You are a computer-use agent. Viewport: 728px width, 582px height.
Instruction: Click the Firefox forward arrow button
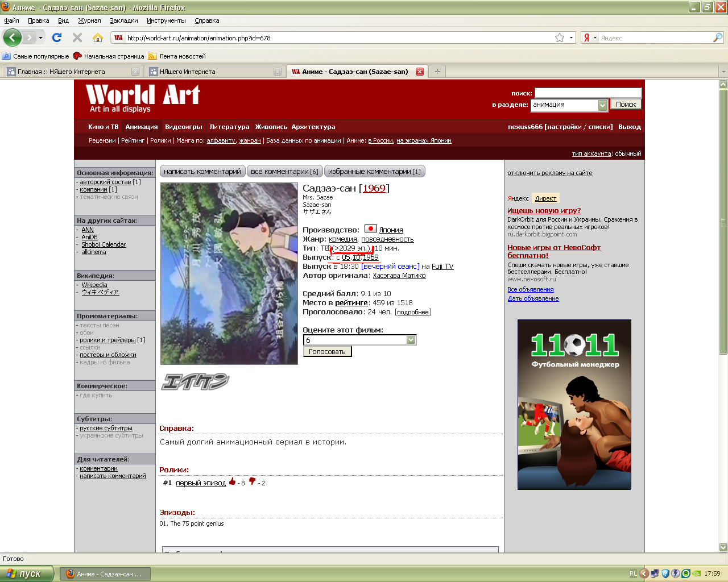click(29, 38)
